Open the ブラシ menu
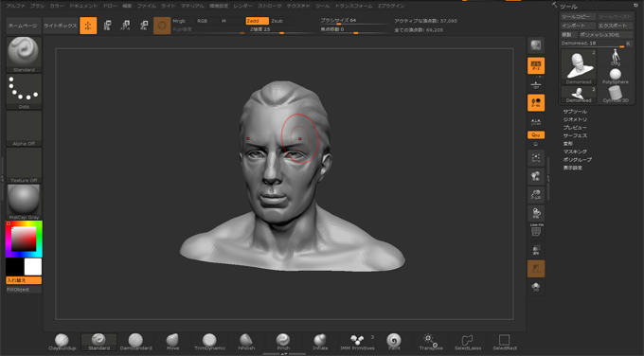 click(37, 7)
